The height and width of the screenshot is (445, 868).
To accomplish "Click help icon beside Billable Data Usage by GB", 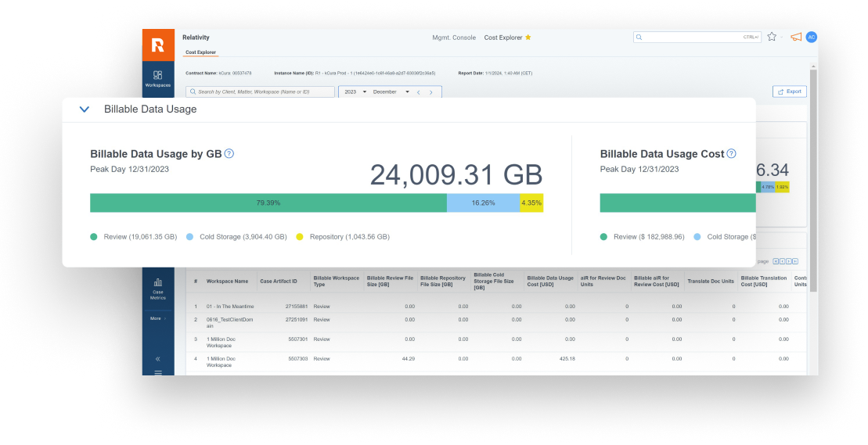I will (x=229, y=154).
